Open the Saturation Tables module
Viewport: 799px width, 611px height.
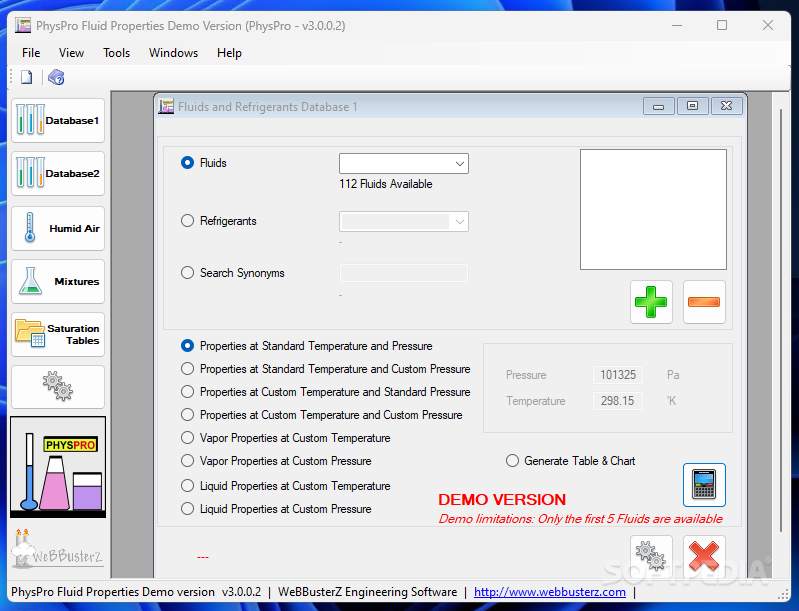click(58, 334)
